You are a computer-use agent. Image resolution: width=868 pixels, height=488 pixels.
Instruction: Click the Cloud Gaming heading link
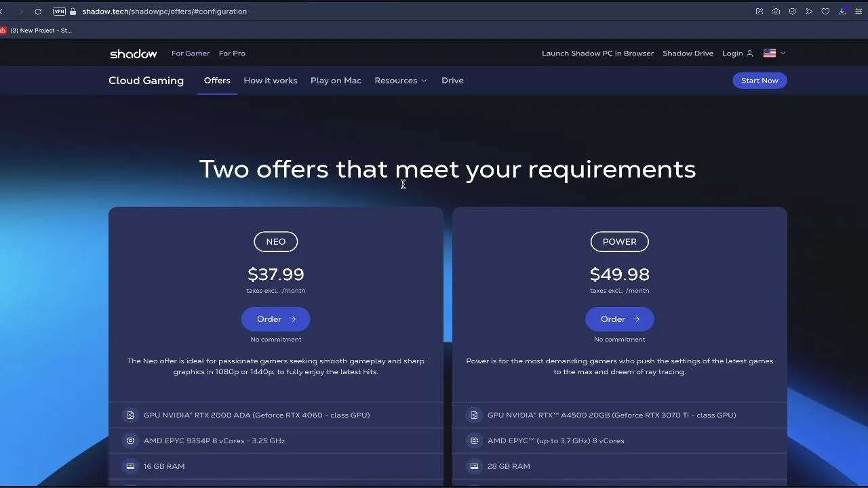146,81
